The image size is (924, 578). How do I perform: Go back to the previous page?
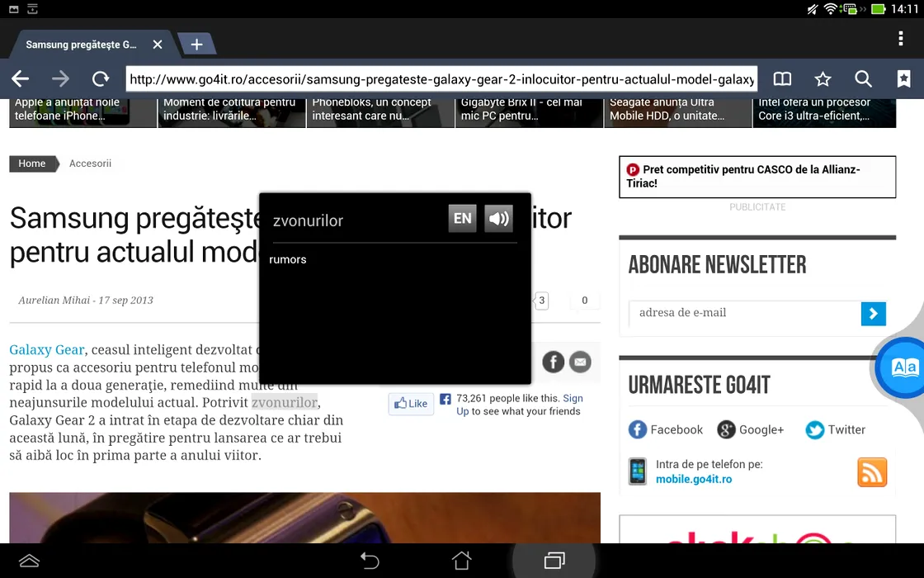click(x=21, y=79)
